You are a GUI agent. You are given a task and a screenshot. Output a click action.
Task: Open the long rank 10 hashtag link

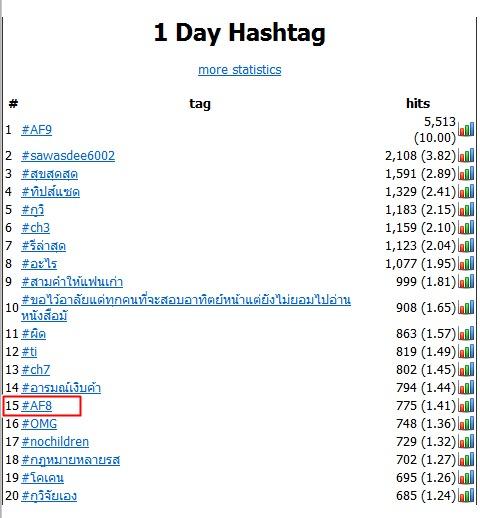click(x=186, y=307)
